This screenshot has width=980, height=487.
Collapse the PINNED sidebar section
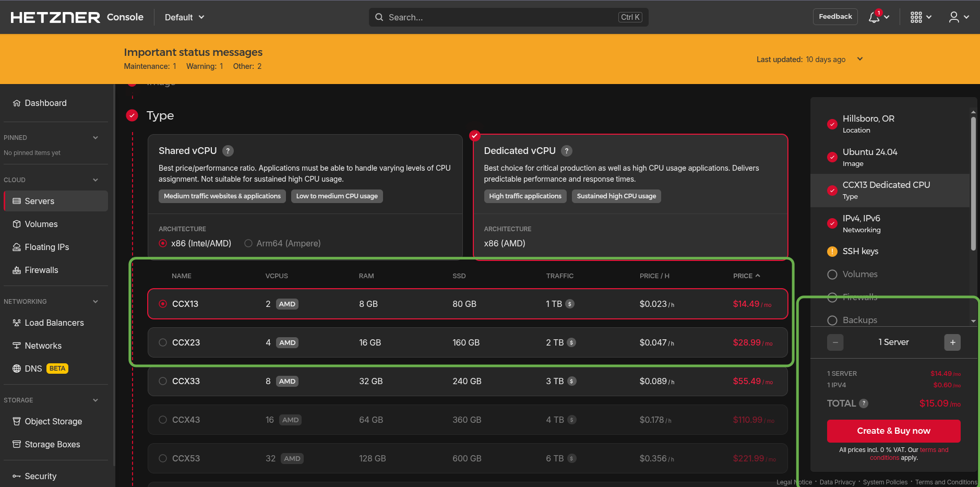[x=95, y=138]
